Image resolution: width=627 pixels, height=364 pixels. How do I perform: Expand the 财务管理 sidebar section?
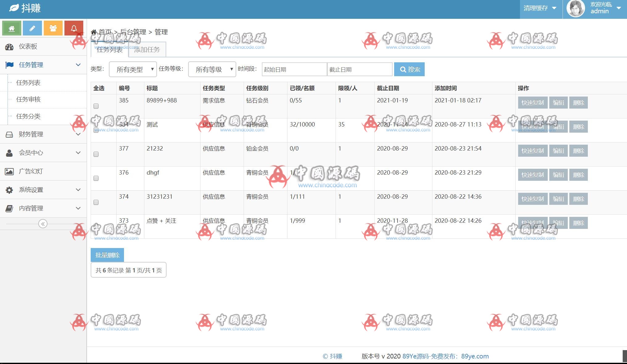point(31,134)
